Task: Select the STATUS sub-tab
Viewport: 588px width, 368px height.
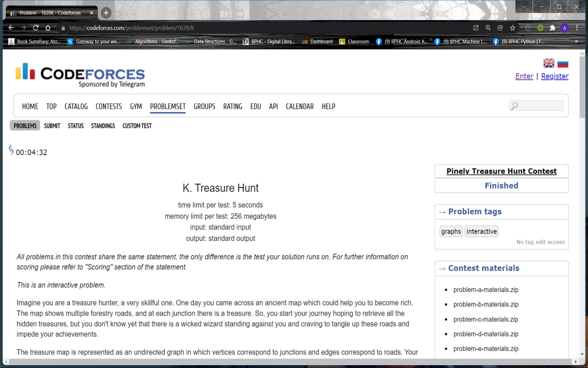Action: [x=76, y=126]
